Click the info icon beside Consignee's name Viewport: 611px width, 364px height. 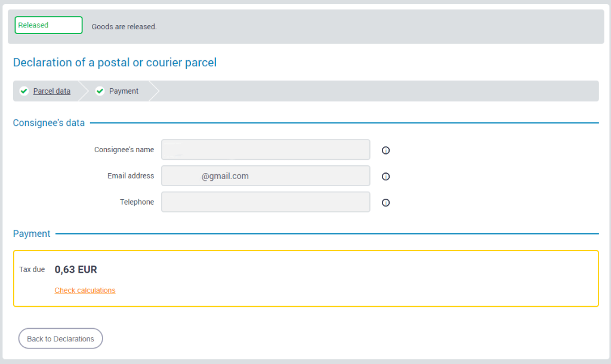[x=385, y=150]
